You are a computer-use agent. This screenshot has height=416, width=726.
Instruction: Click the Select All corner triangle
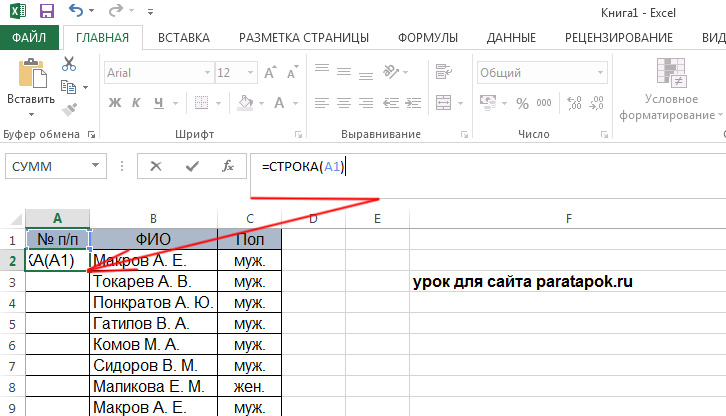coord(16,218)
